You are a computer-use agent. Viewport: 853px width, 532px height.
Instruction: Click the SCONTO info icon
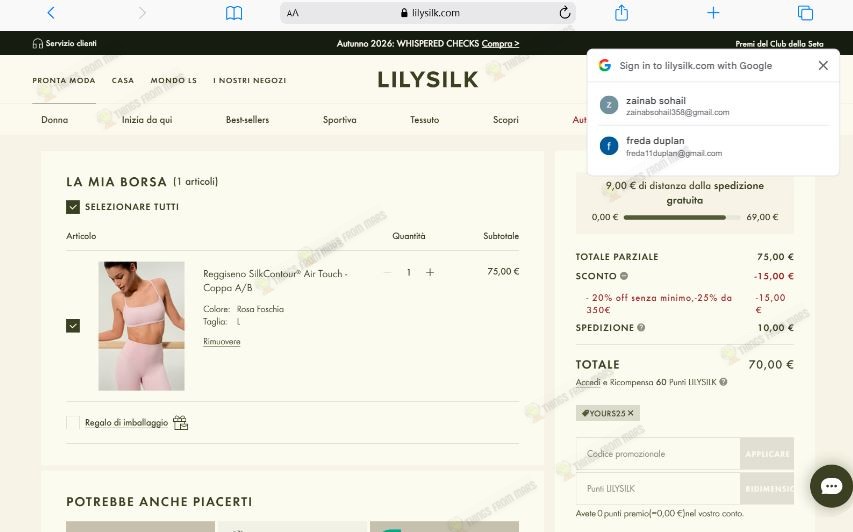[624, 276]
